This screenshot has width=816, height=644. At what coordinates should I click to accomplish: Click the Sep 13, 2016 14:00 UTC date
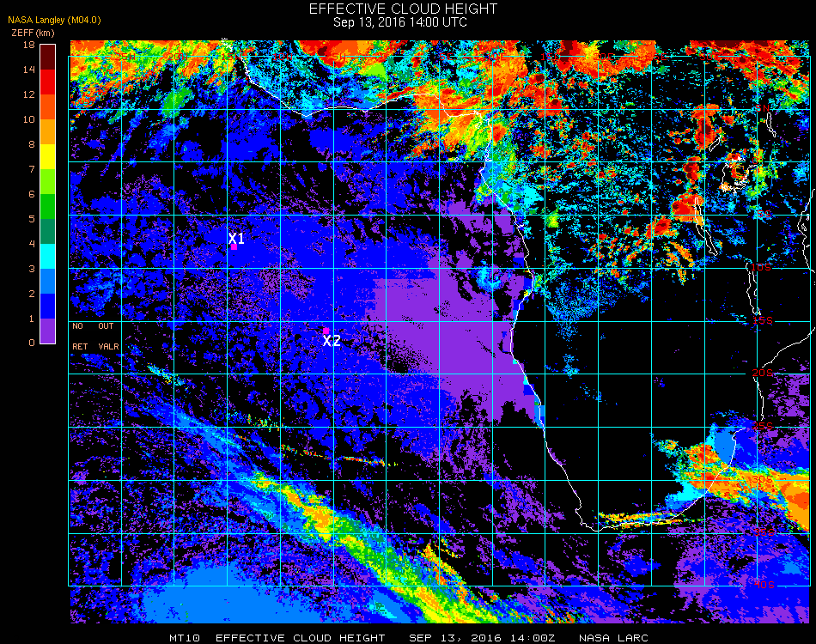coord(400,22)
